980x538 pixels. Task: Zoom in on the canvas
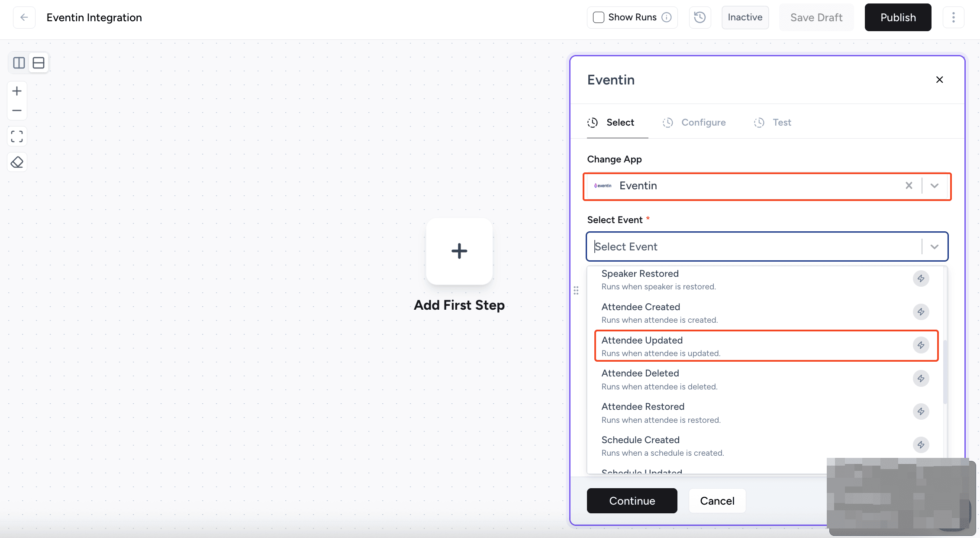tap(17, 91)
